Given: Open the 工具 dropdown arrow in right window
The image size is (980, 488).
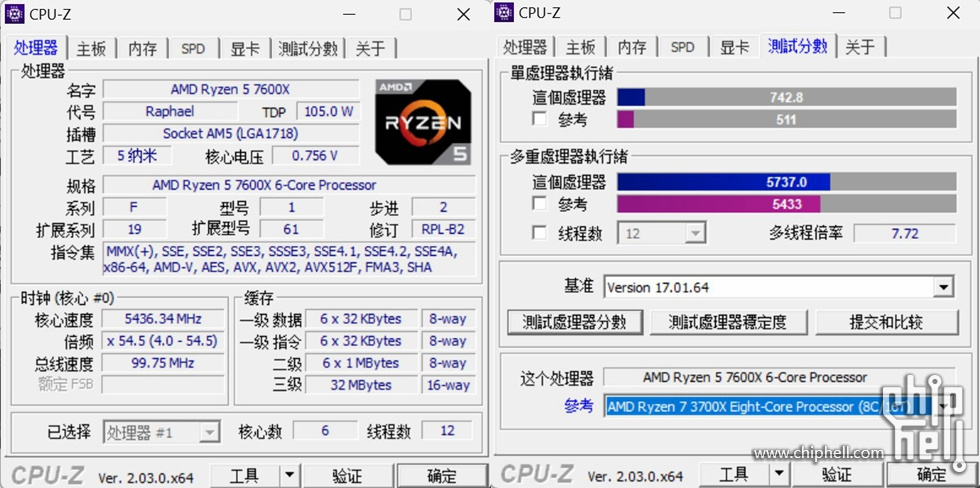Looking at the screenshot, I should [778, 476].
